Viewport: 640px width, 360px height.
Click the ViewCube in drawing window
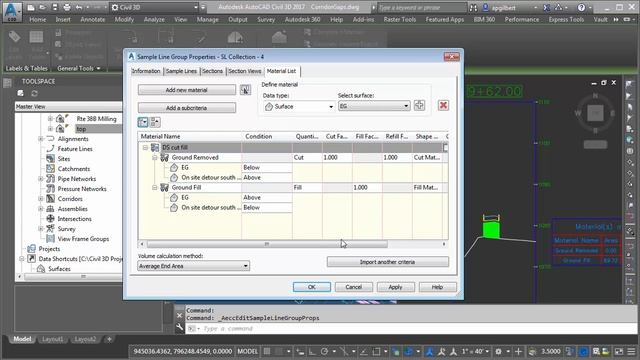click(595, 113)
